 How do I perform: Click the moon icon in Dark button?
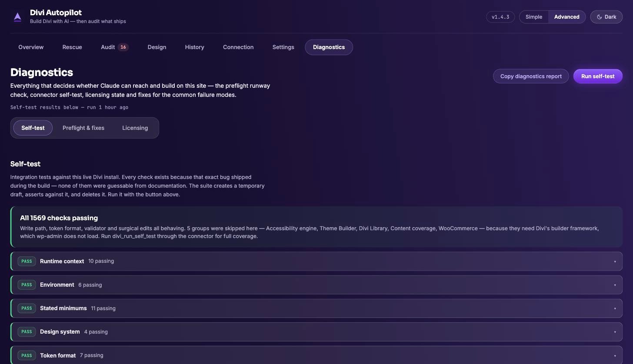pos(599,17)
